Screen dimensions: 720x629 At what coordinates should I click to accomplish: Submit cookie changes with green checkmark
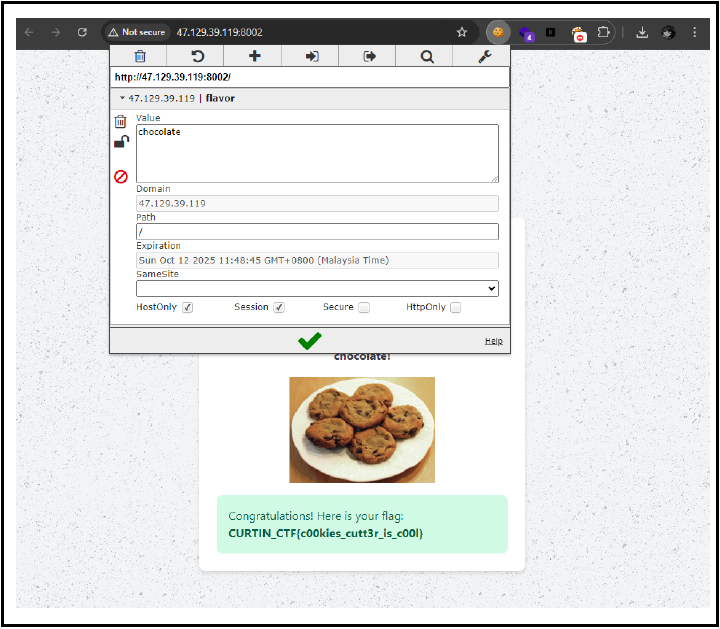[x=310, y=341]
